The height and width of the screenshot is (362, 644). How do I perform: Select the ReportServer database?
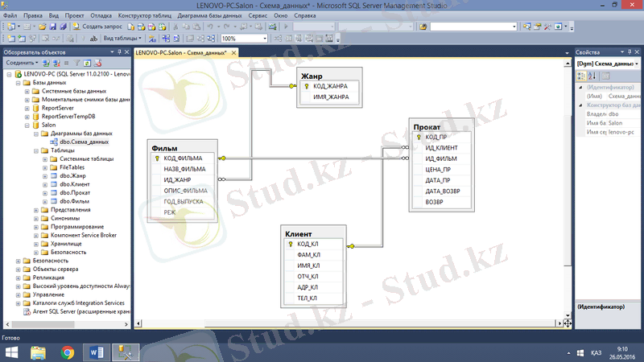[57, 108]
